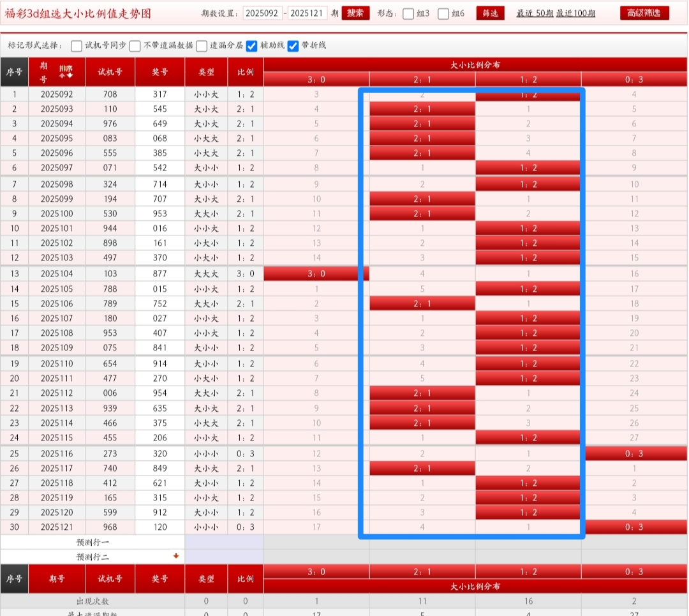689x616 pixels.
Task: Click the 1:2 marker in row 2025092
Action: (528, 94)
